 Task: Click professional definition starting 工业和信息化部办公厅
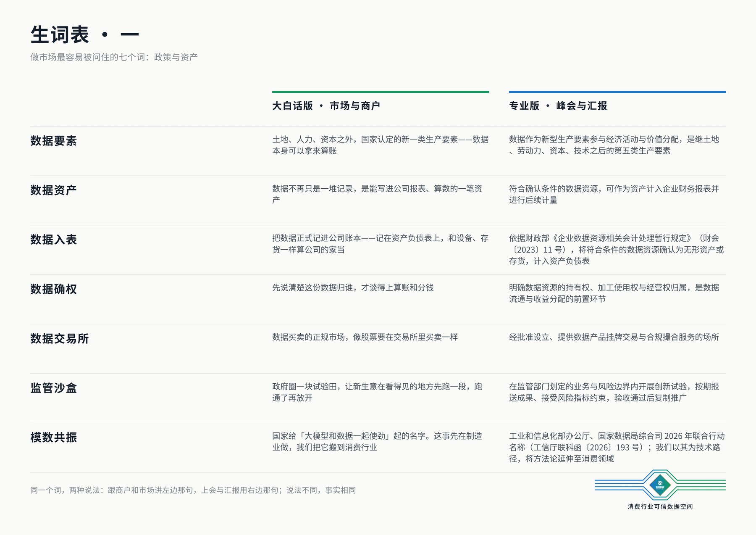point(617,447)
